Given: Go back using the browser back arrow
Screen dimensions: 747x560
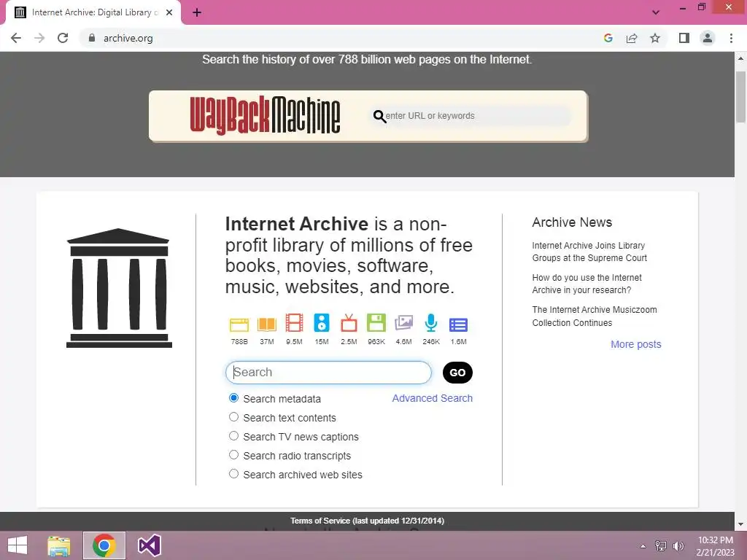Looking at the screenshot, I should click(x=16, y=38).
